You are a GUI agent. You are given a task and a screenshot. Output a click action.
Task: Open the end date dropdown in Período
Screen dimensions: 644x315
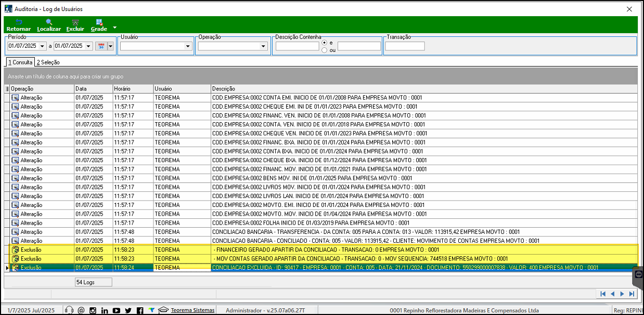(x=89, y=46)
